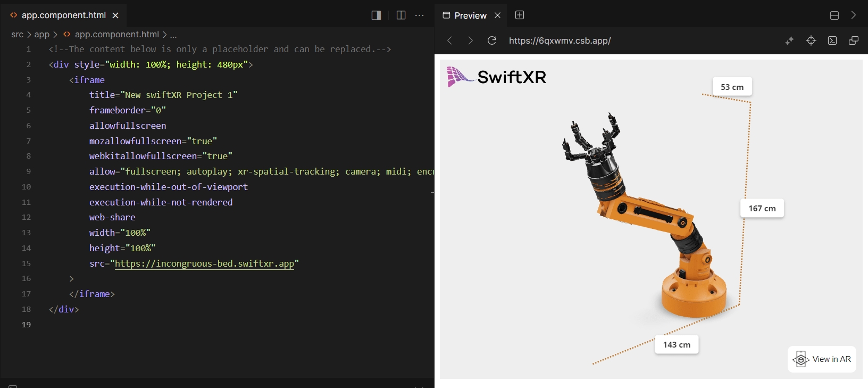Click the sparkle AI icon

tap(789, 40)
